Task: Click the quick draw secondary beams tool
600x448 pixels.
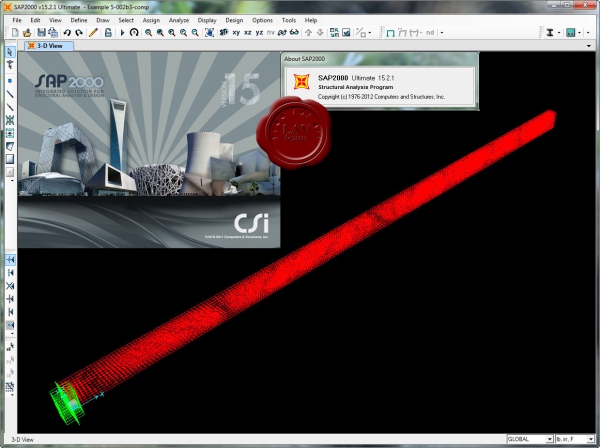Action: (10, 133)
